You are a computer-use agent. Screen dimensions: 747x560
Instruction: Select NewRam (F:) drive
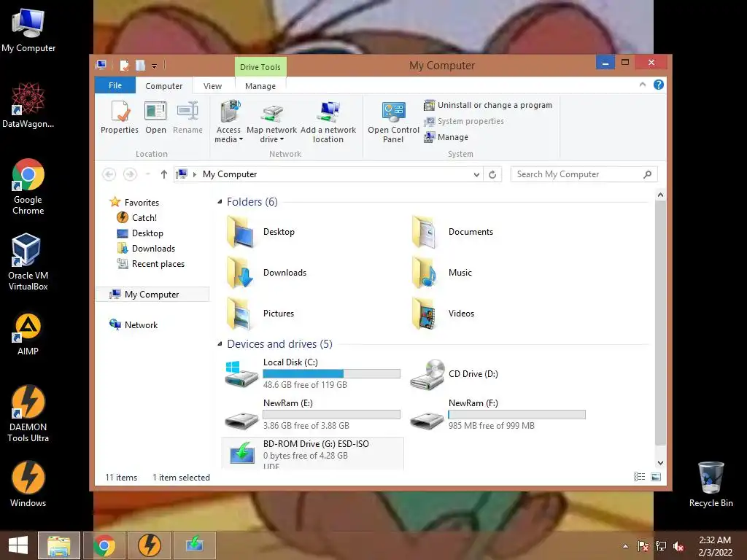pyautogui.click(x=498, y=415)
